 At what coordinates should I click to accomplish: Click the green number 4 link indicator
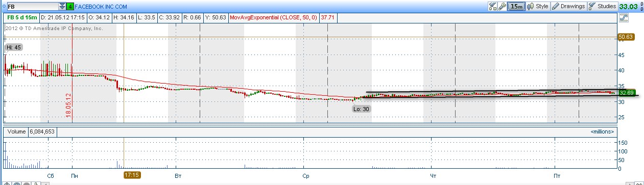point(70,7)
